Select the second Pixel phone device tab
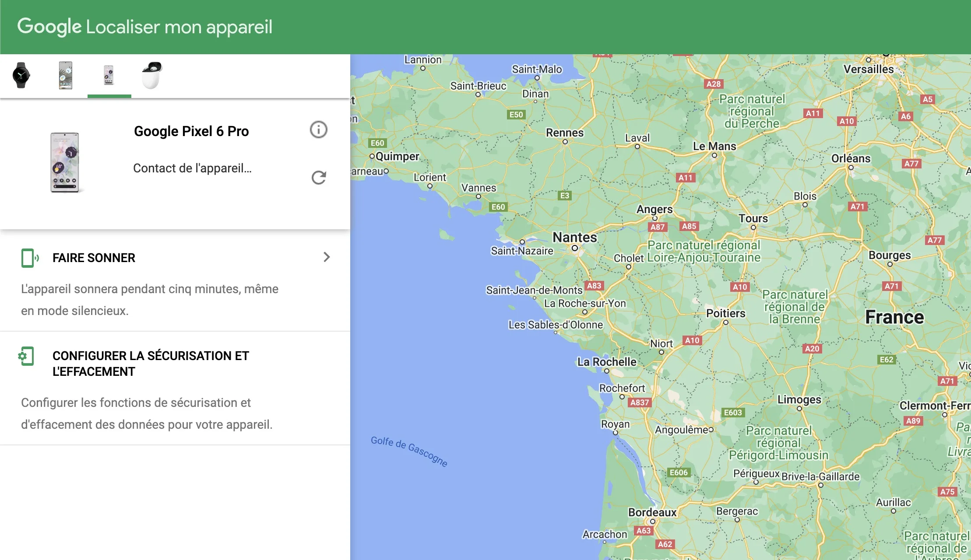The image size is (971, 560). (66, 75)
